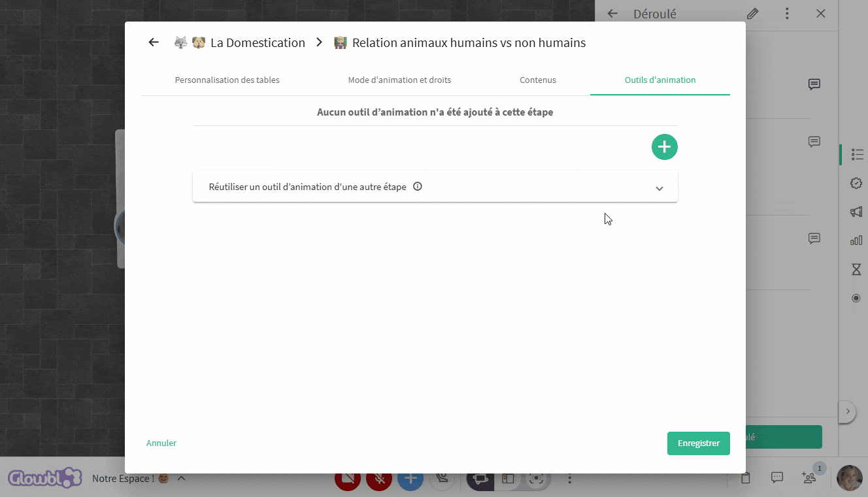This screenshot has height=497, width=868.
Task: Click the blue plus button in bottom bar
Action: point(410,479)
